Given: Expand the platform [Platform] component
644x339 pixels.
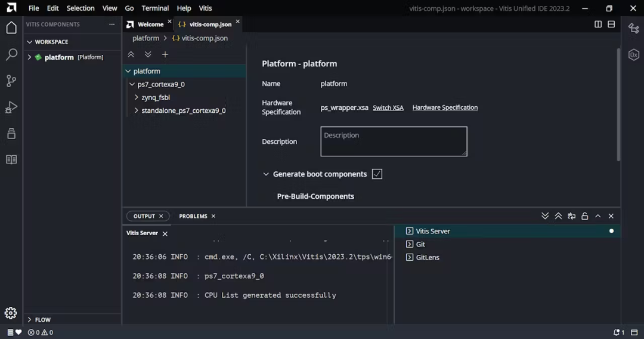Looking at the screenshot, I should (29, 57).
